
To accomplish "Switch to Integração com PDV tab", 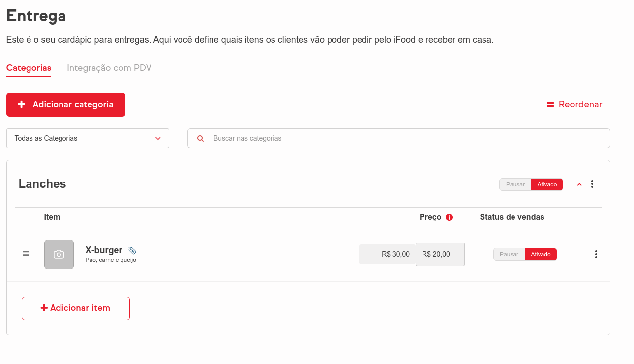I will click(109, 68).
